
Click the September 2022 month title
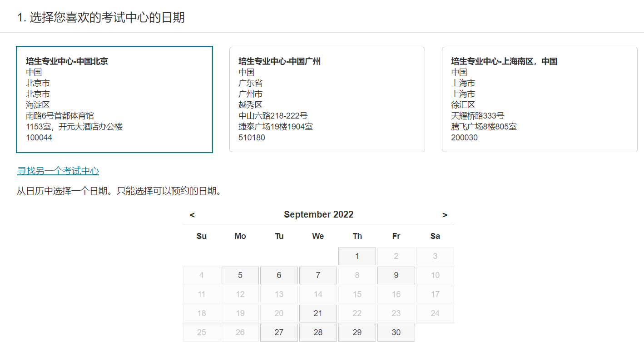point(318,214)
